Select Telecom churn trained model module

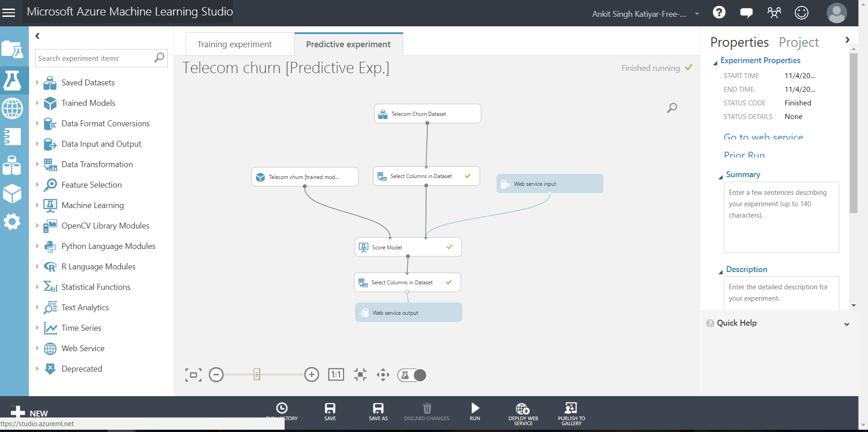(x=305, y=177)
